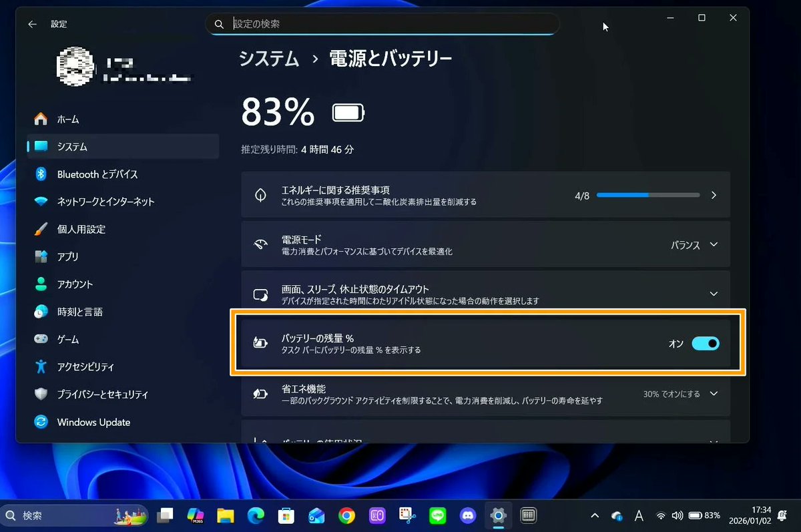Viewport: 801px width, 532px height.
Task: Click the taskbar 検索 search box
Action: [x=74, y=515]
